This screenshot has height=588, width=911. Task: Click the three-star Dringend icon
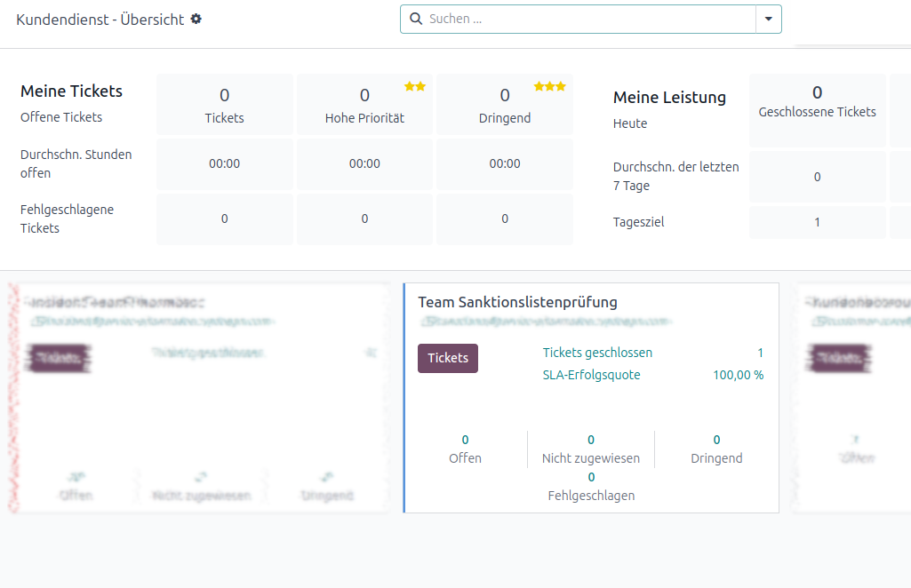tap(549, 86)
